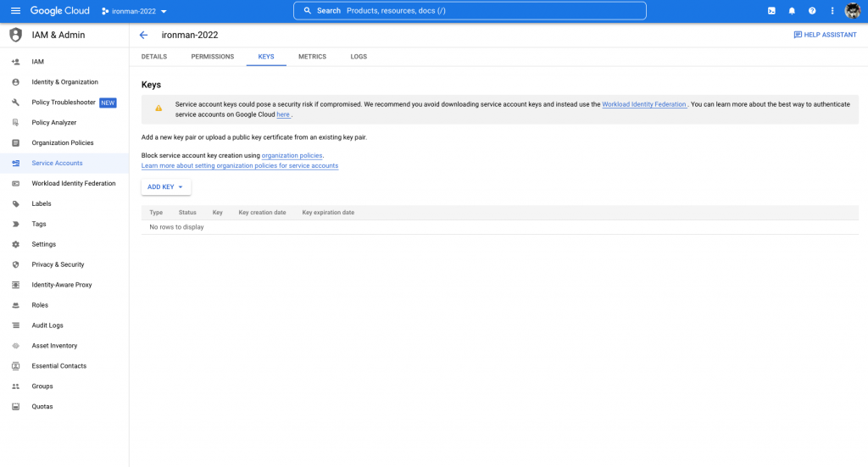Open Identity & Organization page

[x=64, y=82]
